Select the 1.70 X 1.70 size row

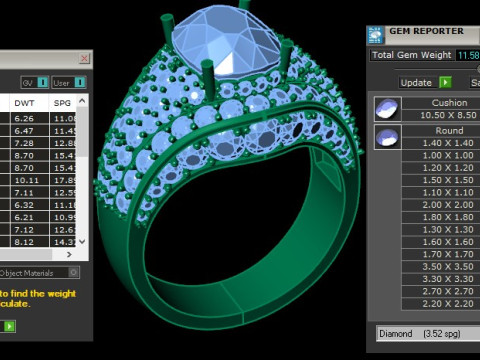(x=441, y=254)
